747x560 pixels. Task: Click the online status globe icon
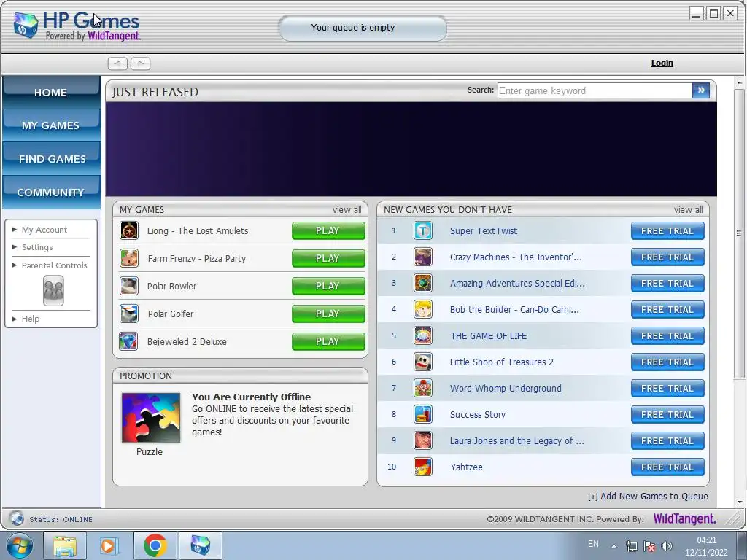(17, 518)
